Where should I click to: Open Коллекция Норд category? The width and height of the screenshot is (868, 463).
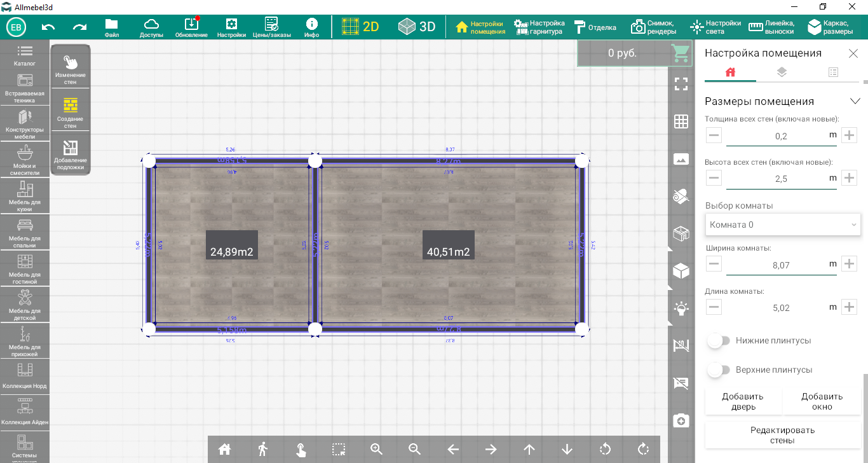pos(25,377)
